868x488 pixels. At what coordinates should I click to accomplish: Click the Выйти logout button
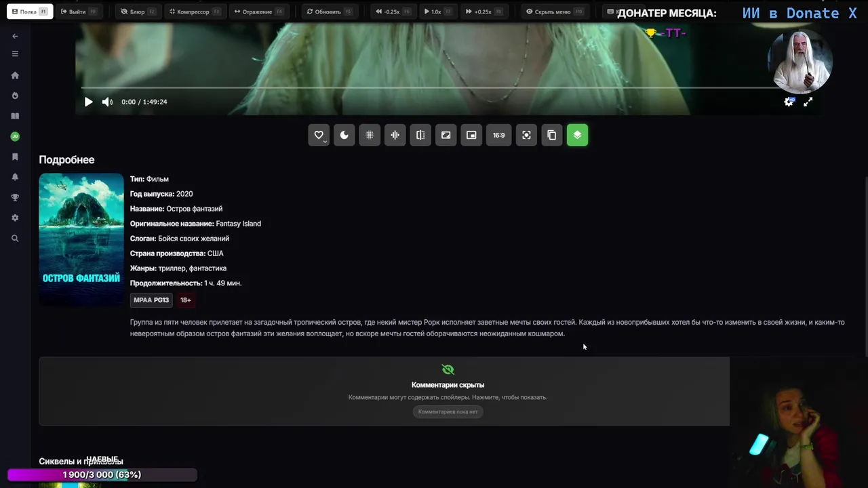click(79, 12)
